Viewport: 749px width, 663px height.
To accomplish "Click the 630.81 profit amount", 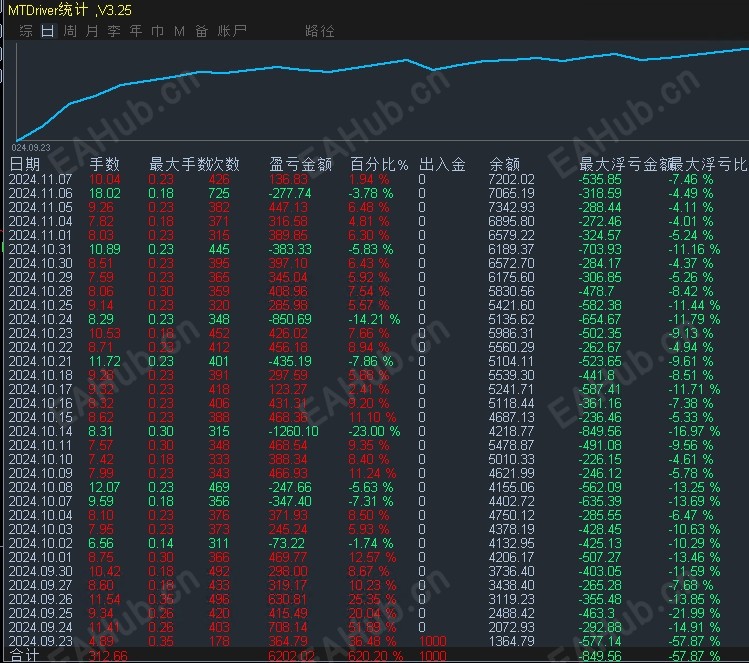I will click(x=287, y=599).
